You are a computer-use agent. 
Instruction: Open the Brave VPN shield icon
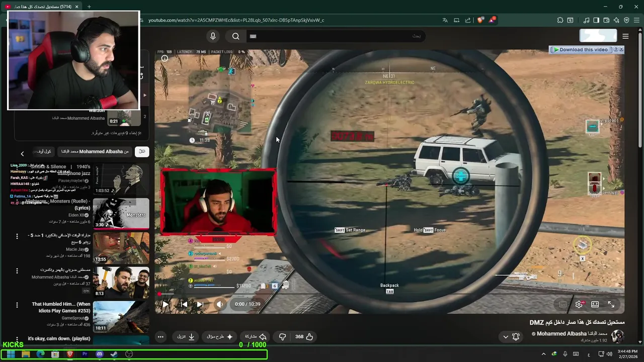(626, 20)
